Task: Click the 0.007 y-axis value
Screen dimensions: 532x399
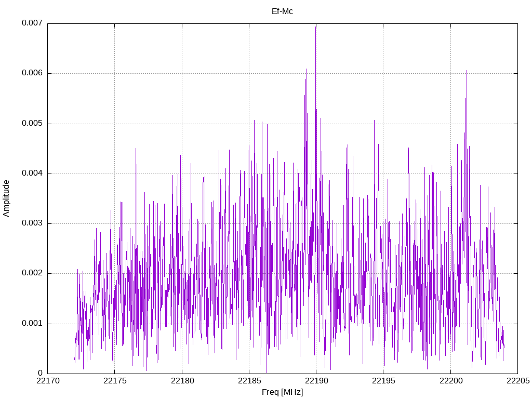Action: click(32, 23)
